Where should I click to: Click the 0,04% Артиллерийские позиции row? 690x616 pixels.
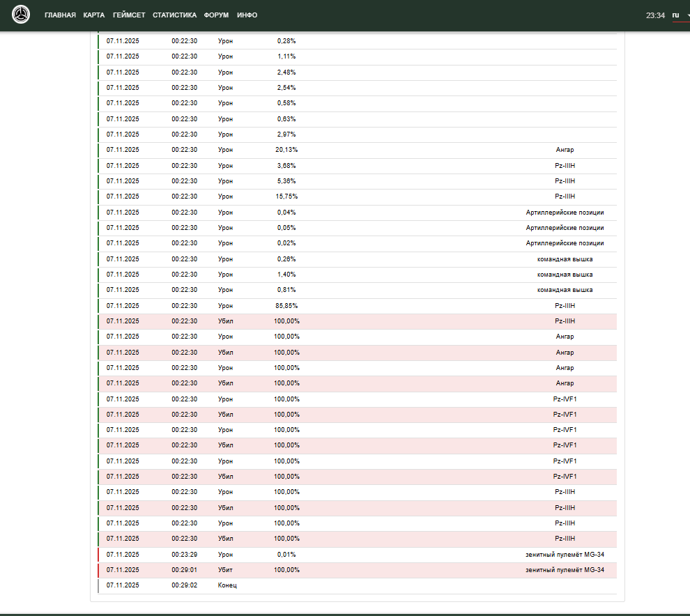point(357,213)
